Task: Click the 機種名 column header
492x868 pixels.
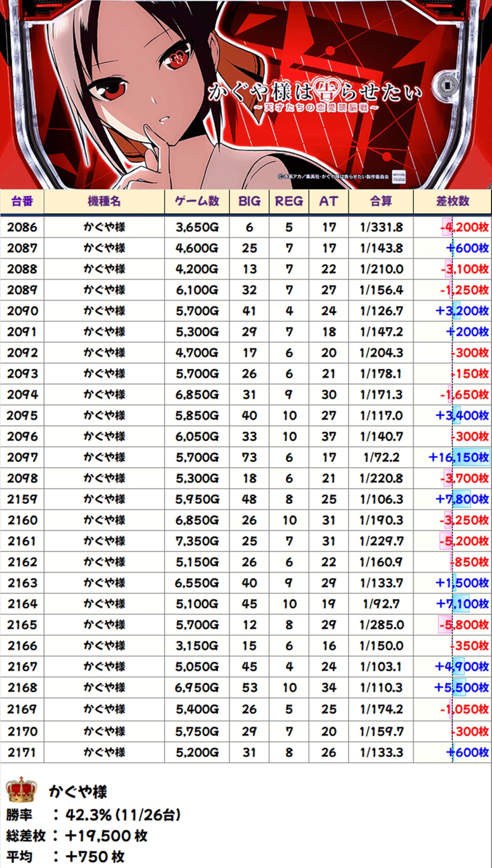Action: [104, 201]
